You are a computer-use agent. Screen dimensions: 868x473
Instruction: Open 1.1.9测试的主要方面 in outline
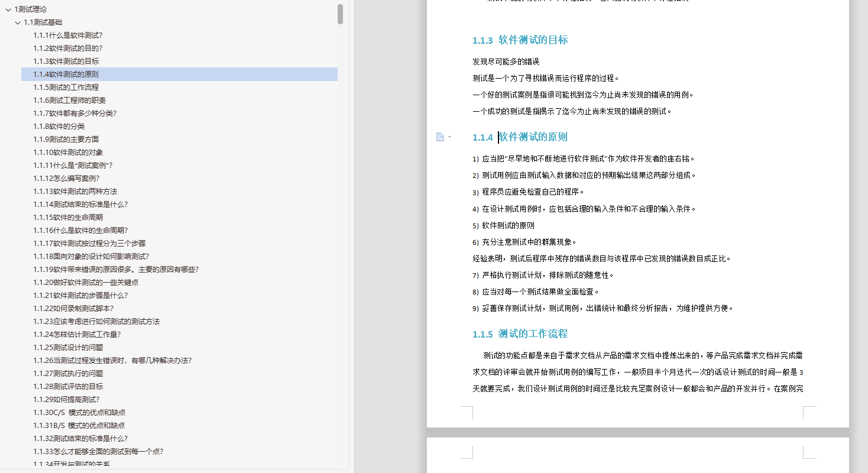[x=66, y=140]
